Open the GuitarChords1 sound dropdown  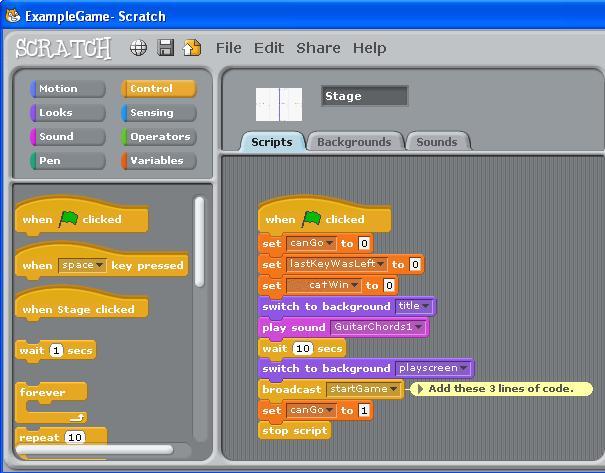pyautogui.click(x=378, y=327)
